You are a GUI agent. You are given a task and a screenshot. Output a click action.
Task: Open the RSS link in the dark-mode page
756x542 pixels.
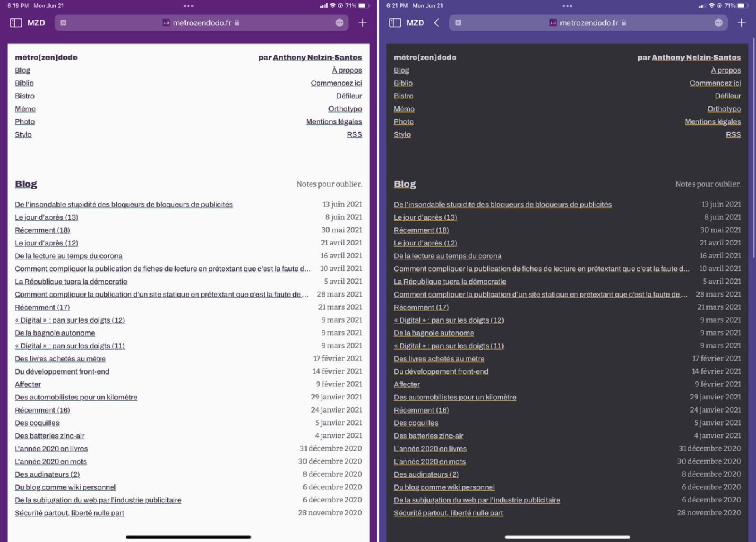733,135
